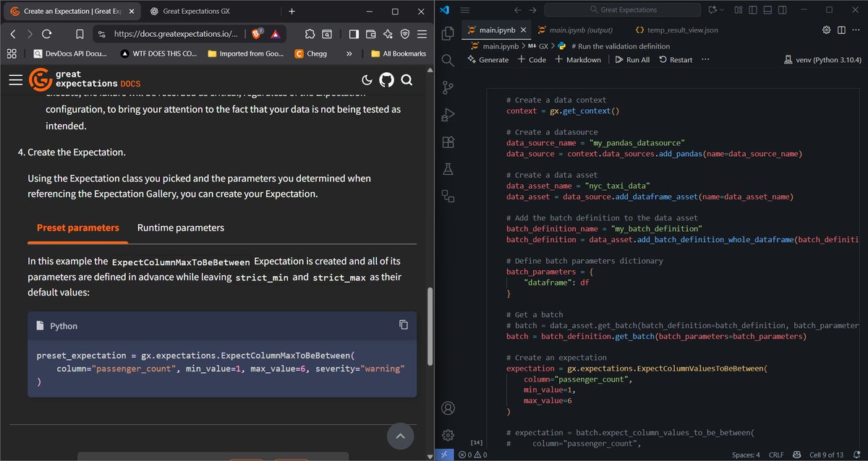Switch to the Runtime parameters tab

click(181, 228)
